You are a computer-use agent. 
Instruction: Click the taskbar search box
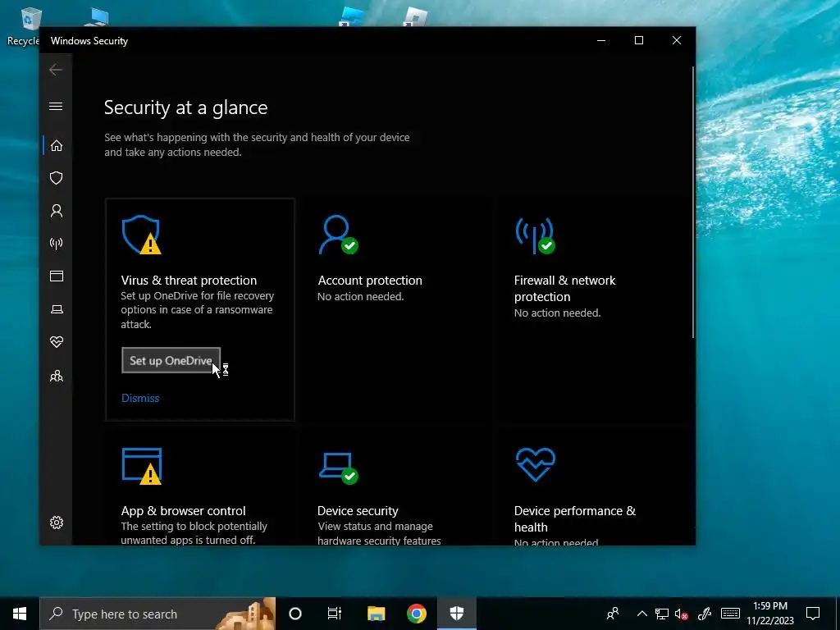pyautogui.click(x=157, y=614)
